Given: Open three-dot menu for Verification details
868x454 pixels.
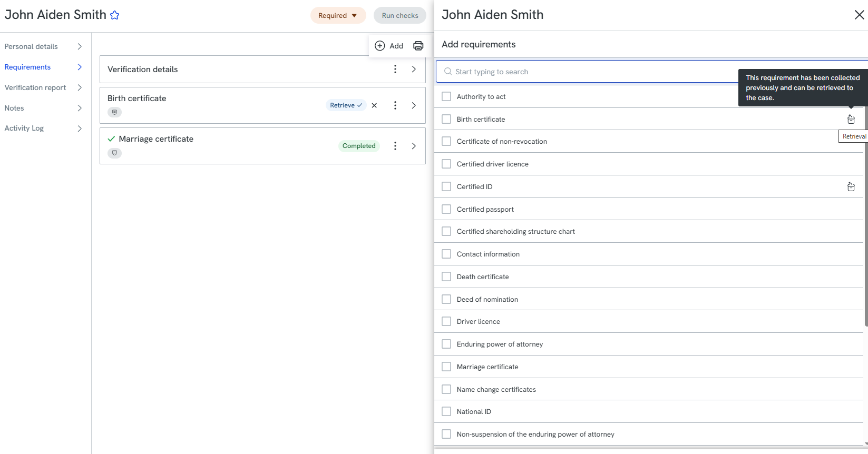Looking at the screenshot, I should click(x=395, y=69).
